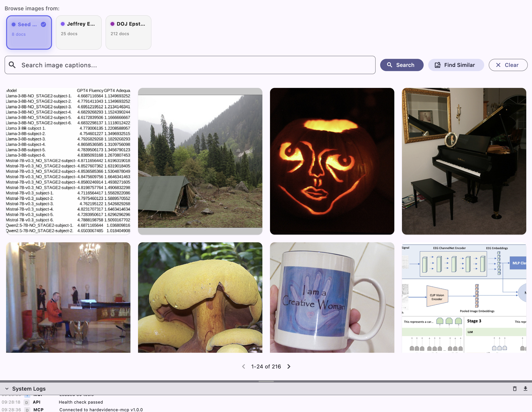Click the image-search icon on Find Similar
This screenshot has width=532, height=412.
tap(438, 65)
